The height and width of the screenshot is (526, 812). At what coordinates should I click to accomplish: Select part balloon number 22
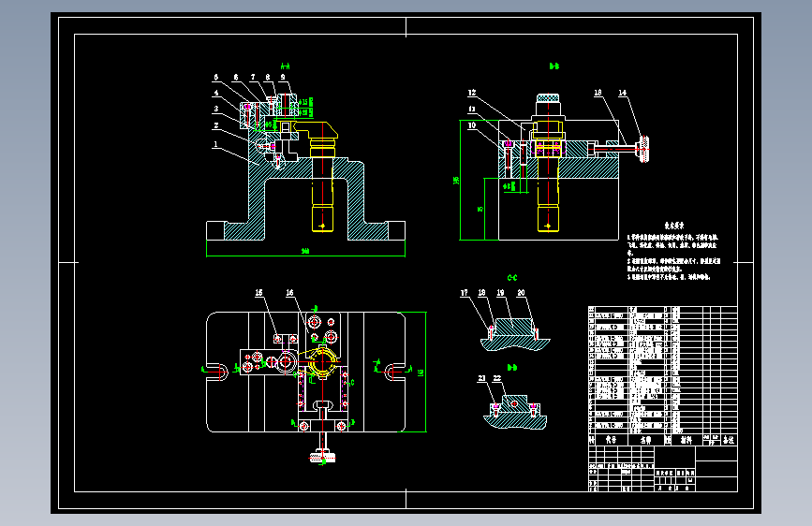(497, 378)
